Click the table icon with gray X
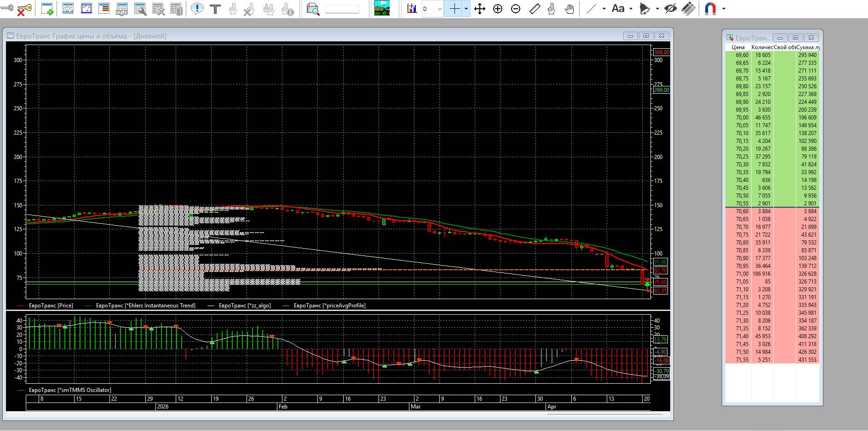Viewport: 868px width, 431px height. [159, 9]
